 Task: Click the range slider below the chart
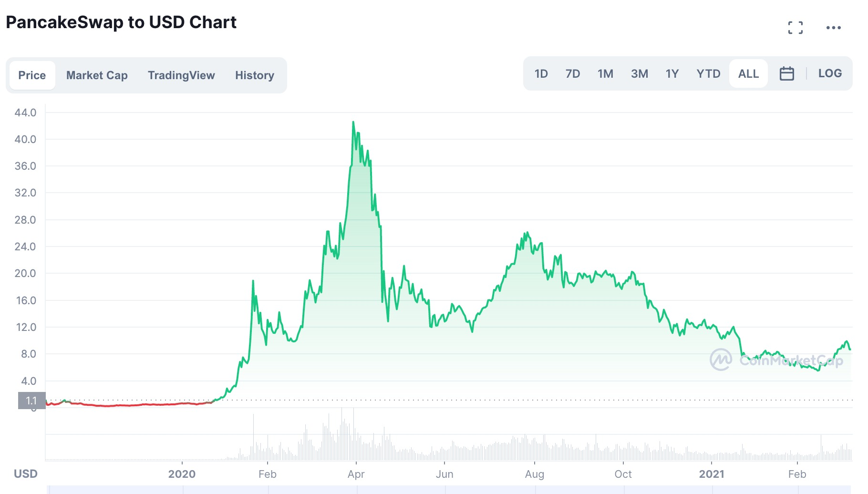point(450,490)
